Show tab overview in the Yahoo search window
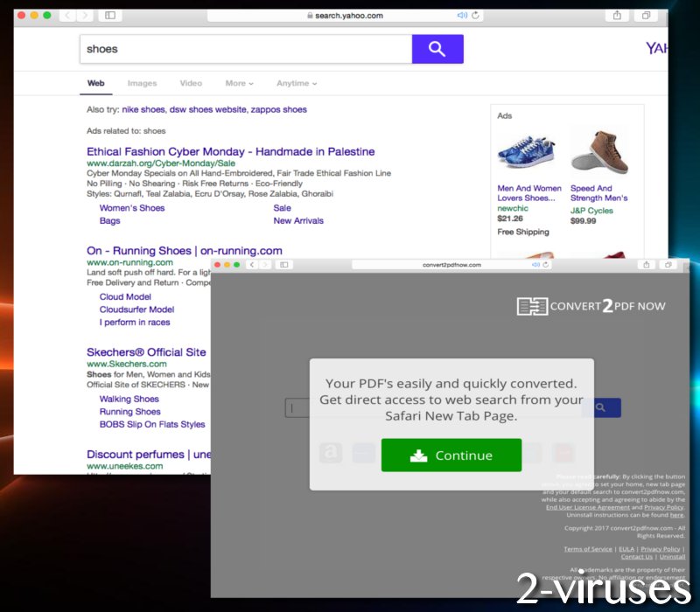The width and height of the screenshot is (700, 612). click(x=645, y=15)
